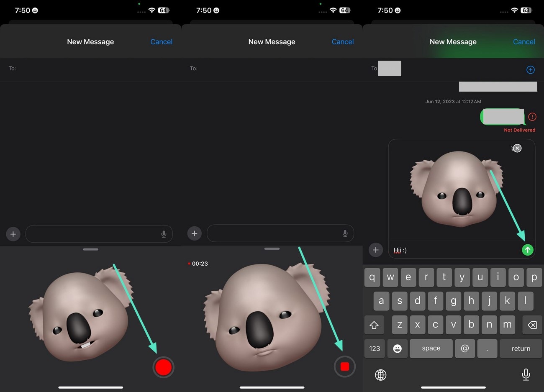Remove the koala Memoji attachment with X
This screenshot has width=544, height=392.
coord(517,148)
